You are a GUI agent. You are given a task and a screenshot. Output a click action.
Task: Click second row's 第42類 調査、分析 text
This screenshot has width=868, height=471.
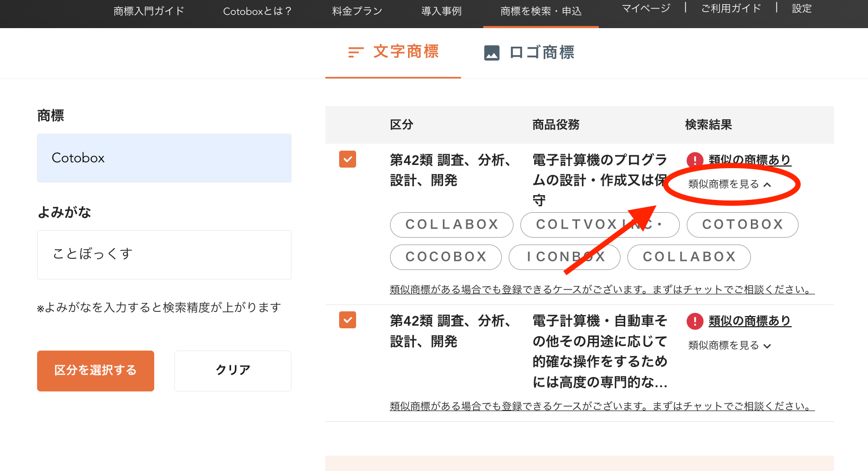pyautogui.click(x=450, y=331)
